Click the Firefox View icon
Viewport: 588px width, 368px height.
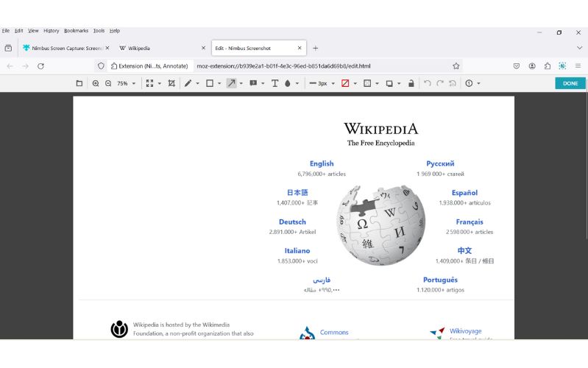pyautogui.click(x=8, y=48)
